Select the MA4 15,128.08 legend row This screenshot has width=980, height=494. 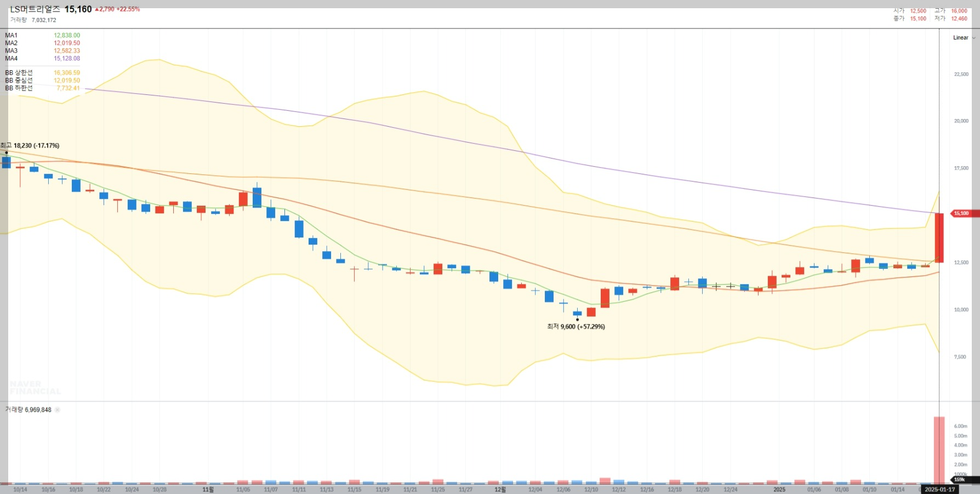42,59
